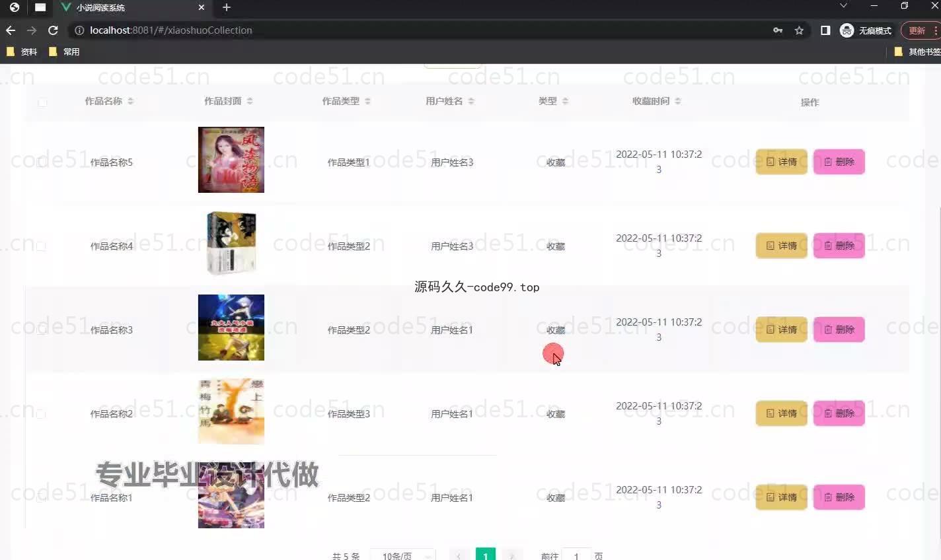The height and width of the screenshot is (560, 941).
Task: Open the saved passwords key icon
Action: click(x=778, y=30)
